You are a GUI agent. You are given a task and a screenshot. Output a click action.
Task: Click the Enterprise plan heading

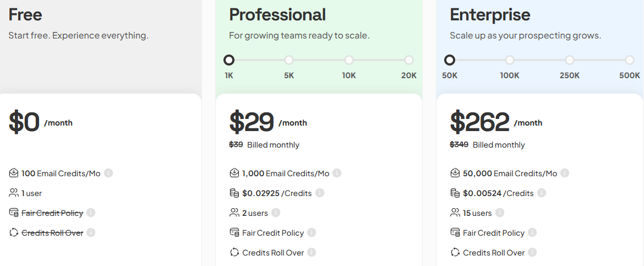pos(490,15)
